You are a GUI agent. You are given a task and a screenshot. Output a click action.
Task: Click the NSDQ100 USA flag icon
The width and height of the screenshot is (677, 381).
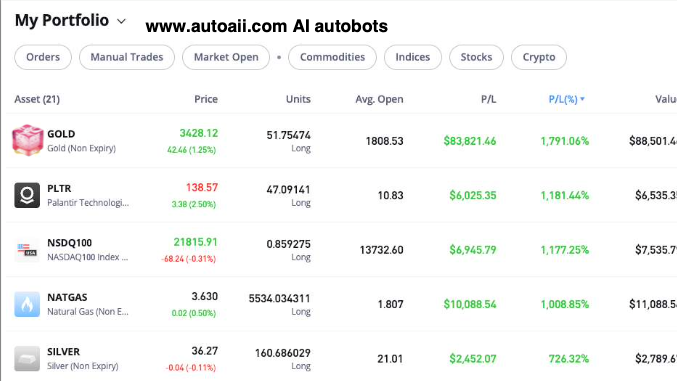[27, 250]
